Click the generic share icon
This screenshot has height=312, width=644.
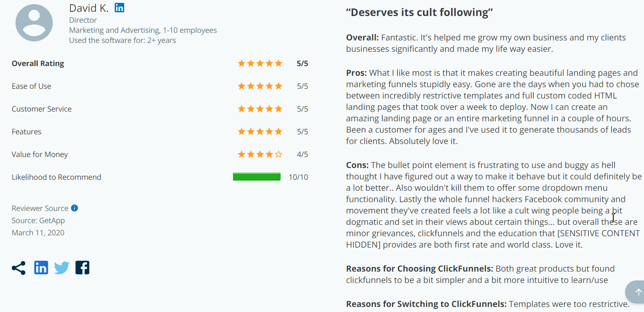click(x=19, y=268)
